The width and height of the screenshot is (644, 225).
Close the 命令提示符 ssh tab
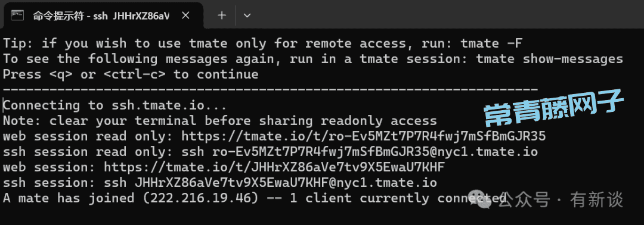(x=185, y=15)
